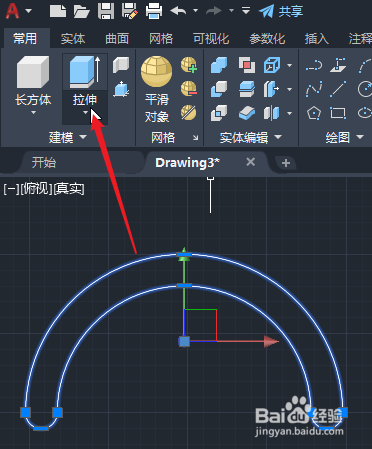Select the 3D Polyline draw tool
This screenshot has height=449, width=372.
[x=338, y=65]
